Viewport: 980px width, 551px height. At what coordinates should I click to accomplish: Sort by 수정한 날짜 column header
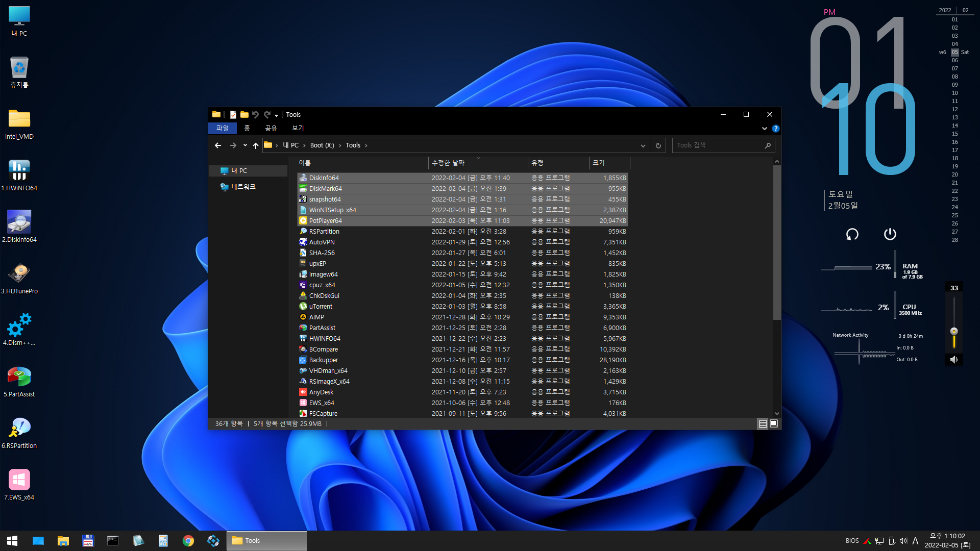click(478, 163)
